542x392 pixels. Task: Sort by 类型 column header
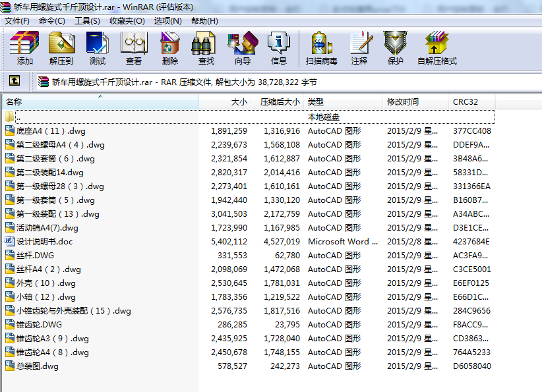[x=344, y=102]
